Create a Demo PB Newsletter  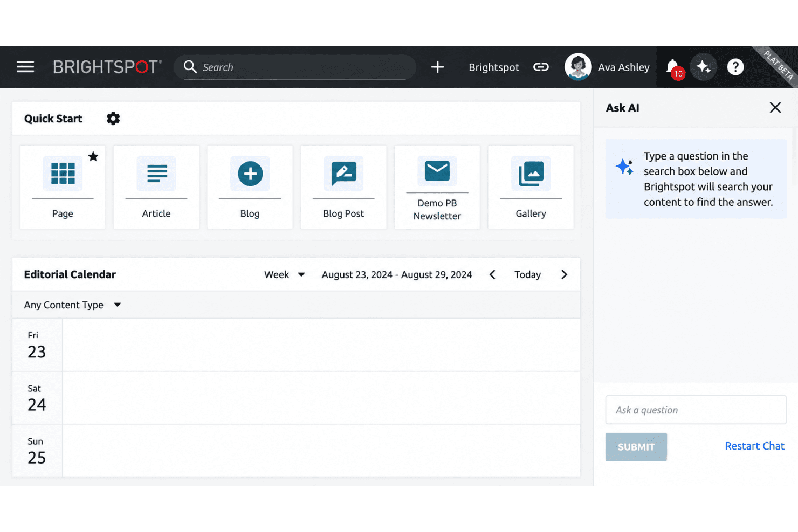437,187
